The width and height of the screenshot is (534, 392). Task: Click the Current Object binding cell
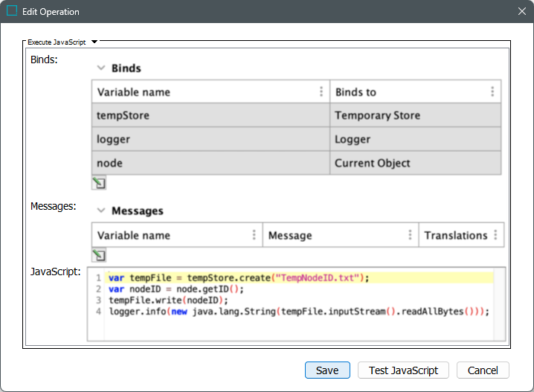tap(415, 163)
